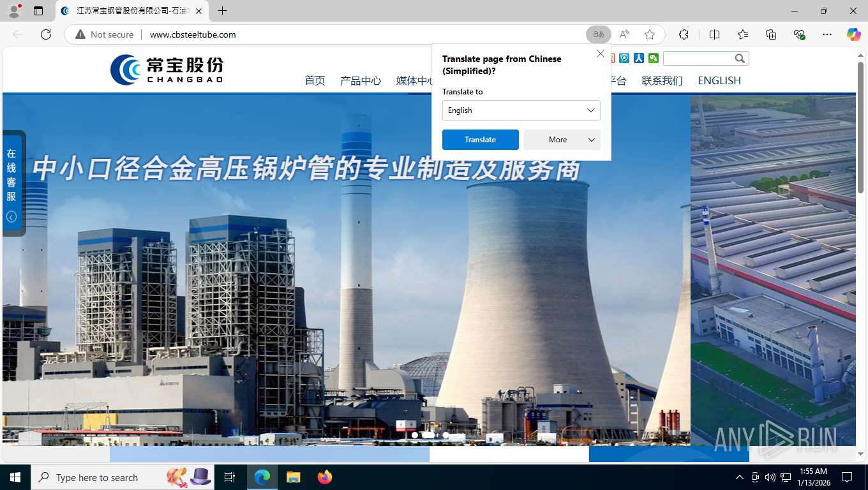Launch Copilot sidebar
The image size is (868, 490).
pos(854,34)
